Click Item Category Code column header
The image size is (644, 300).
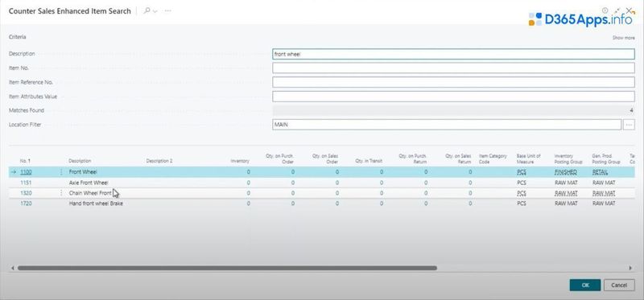pos(493,158)
